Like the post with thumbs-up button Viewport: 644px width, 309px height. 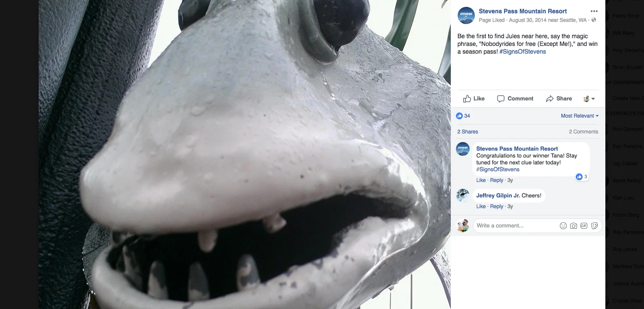(474, 99)
